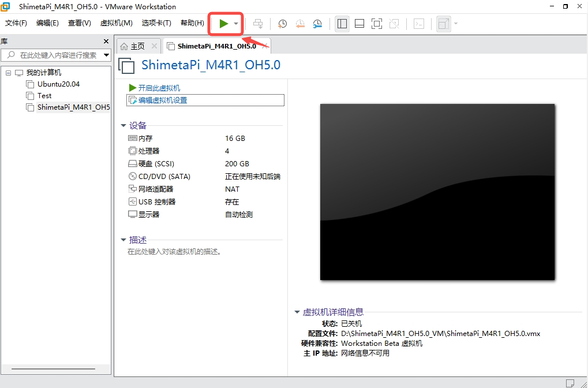Click the 16 GB memory value
The height and width of the screenshot is (388, 588).
click(235, 139)
